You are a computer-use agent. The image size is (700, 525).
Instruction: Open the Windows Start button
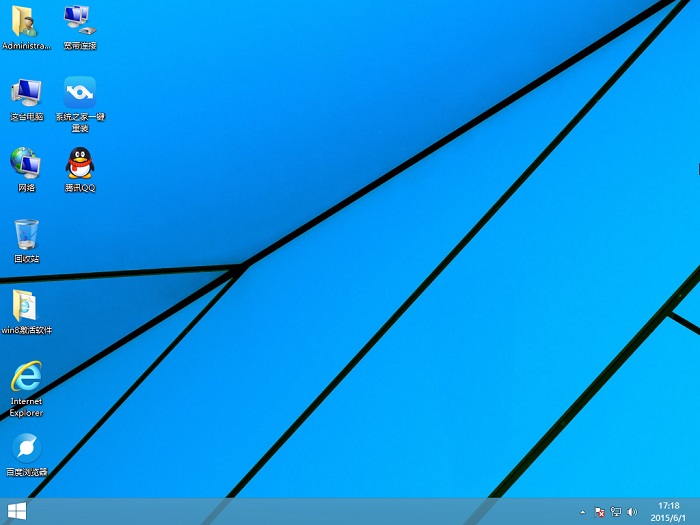pyautogui.click(x=16, y=511)
